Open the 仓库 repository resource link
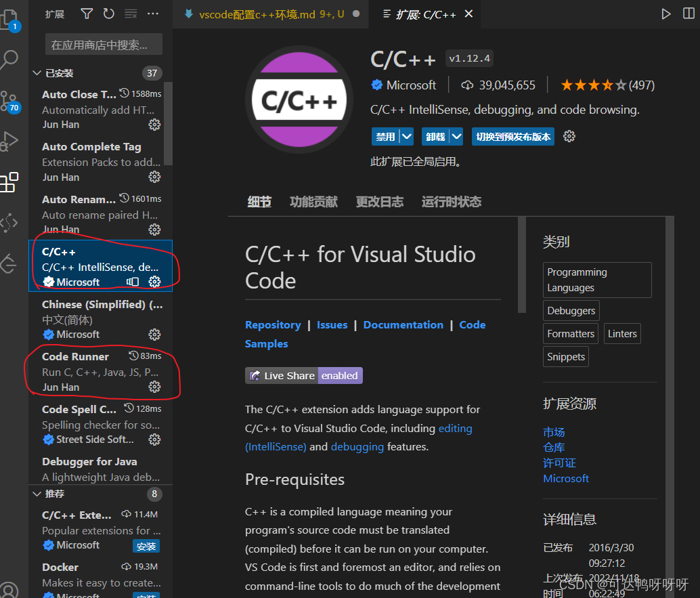Image resolution: width=700 pixels, height=598 pixels. [554, 448]
